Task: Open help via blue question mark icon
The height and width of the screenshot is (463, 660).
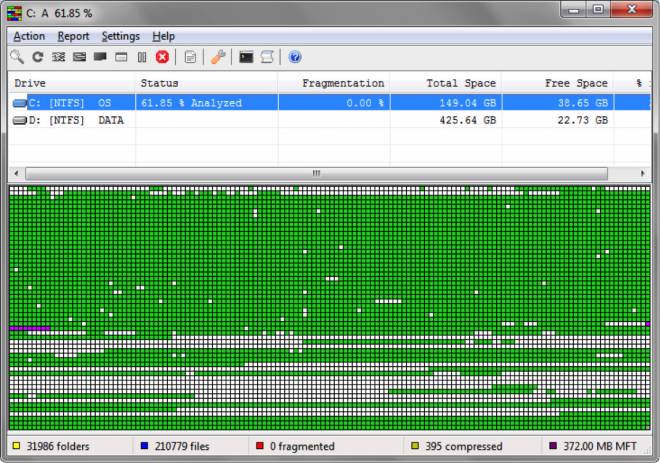Action: (295, 57)
